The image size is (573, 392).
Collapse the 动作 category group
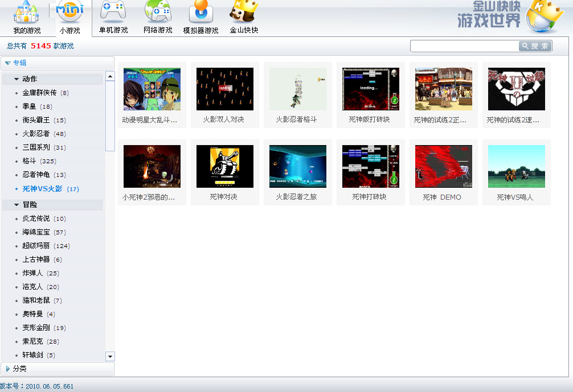[x=52, y=79]
